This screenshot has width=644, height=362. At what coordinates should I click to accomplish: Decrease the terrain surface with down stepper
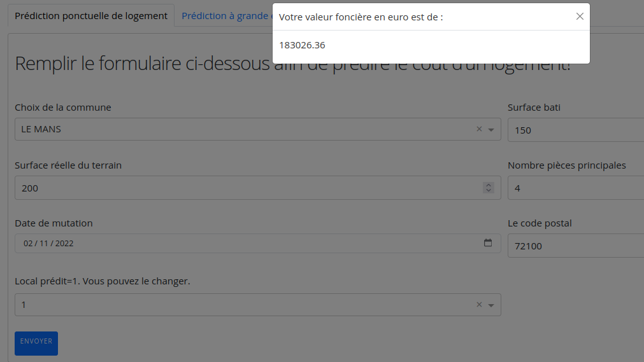click(489, 191)
